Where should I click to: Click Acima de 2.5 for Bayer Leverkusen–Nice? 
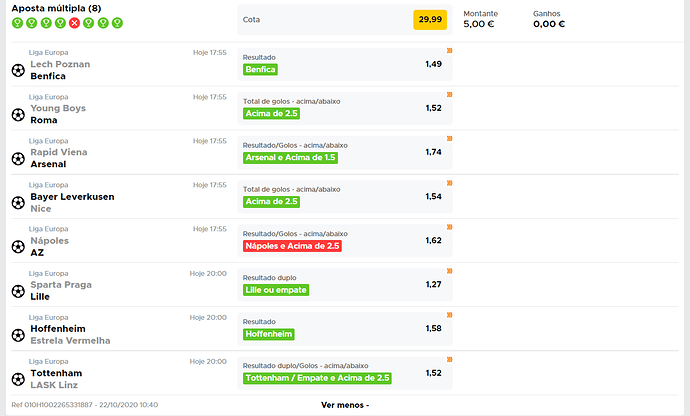click(272, 202)
